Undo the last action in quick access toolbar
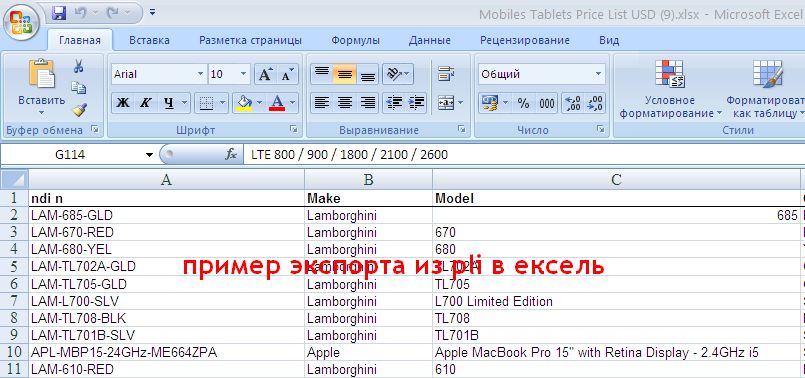This screenshot has width=805, height=378. coord(81,13)
